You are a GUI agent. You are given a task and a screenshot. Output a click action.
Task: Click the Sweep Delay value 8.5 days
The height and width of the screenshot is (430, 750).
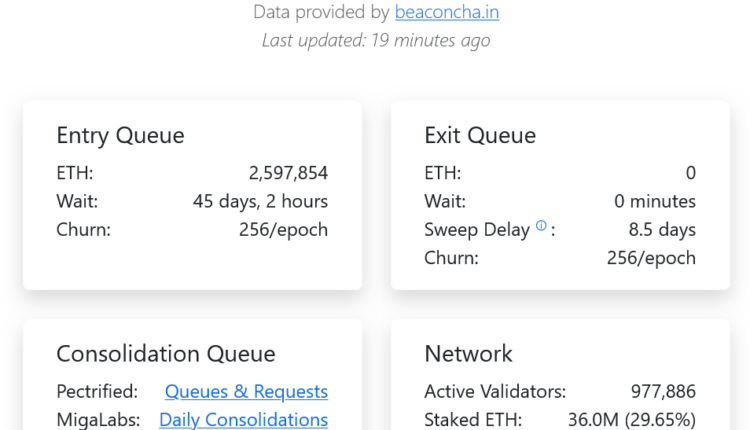click(x=662, y=229)
